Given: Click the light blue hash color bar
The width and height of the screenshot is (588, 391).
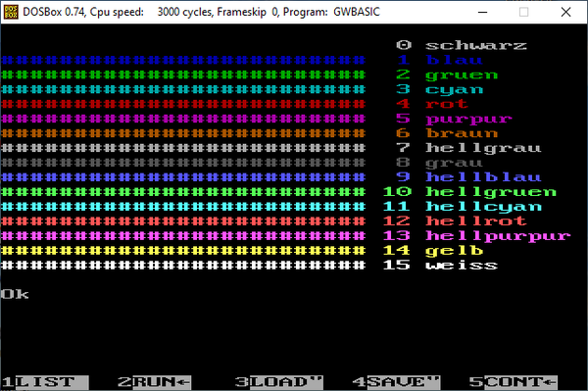Looking at the screenshot, I should 183,177.
